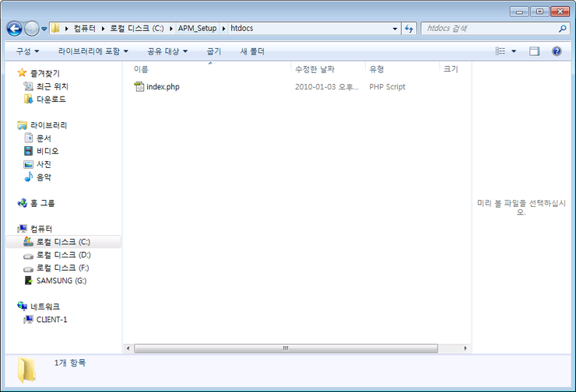Viewport: 576px width, 392px height.
Task: Click the 즐겨찾기 star icon
Action: pos(22,72)
